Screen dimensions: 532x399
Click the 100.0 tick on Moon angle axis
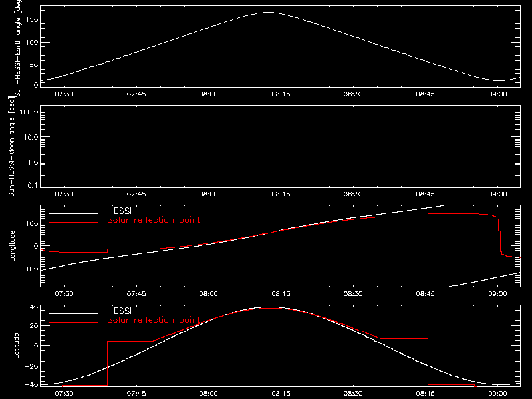(x=29, y=112)
